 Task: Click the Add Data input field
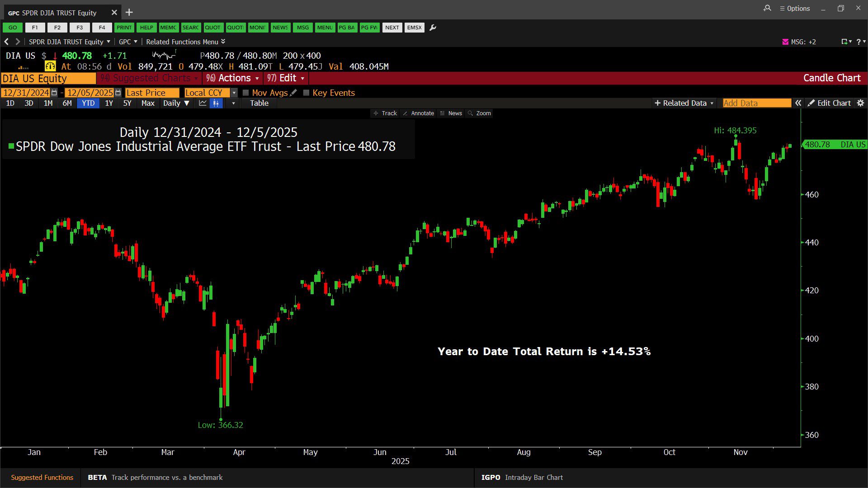point(756,103)
